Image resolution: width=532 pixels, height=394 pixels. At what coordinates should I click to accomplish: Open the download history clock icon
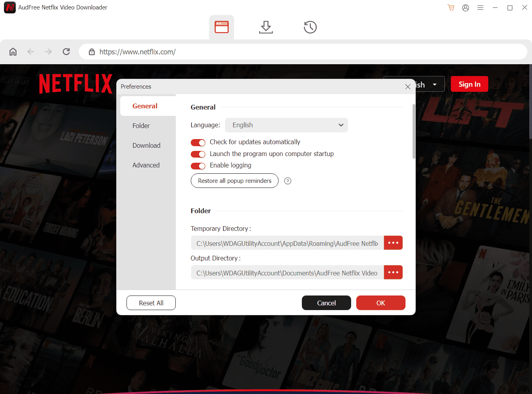[310, 27]
